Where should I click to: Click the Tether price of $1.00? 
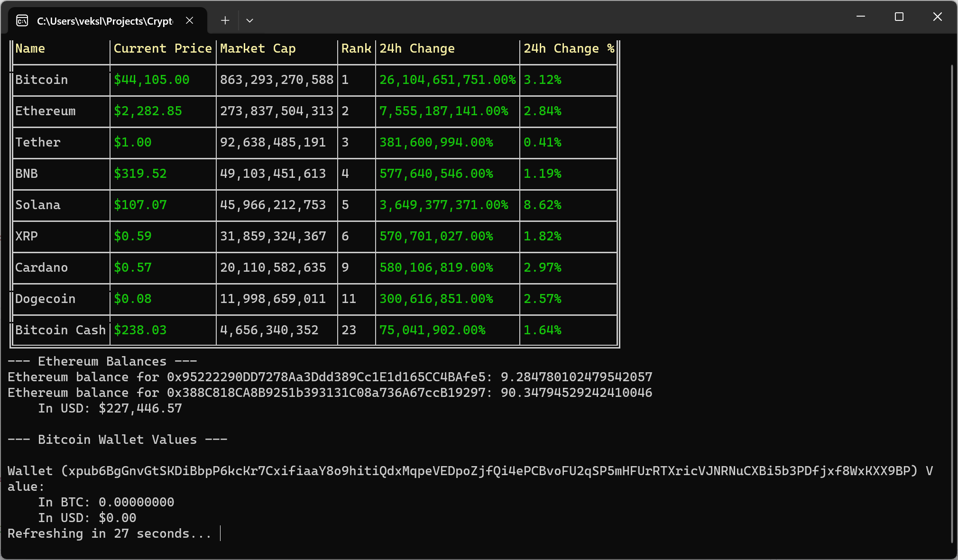pos(133,142)
